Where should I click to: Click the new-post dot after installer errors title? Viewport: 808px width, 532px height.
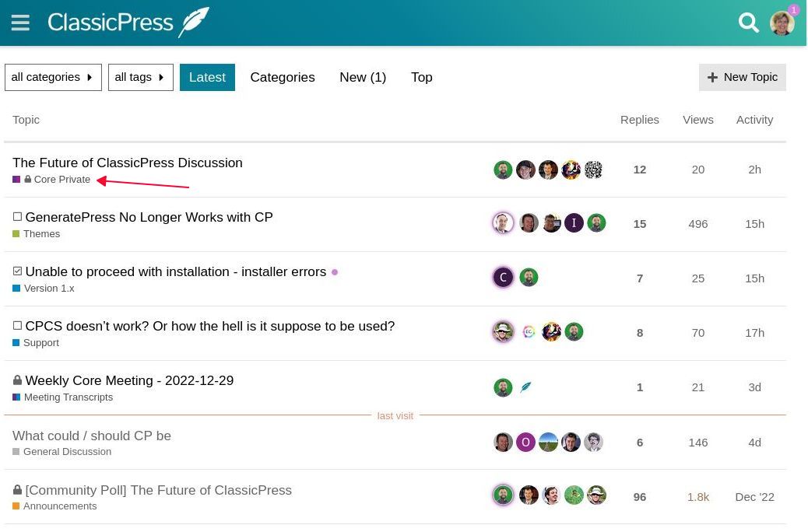point(335,272)
